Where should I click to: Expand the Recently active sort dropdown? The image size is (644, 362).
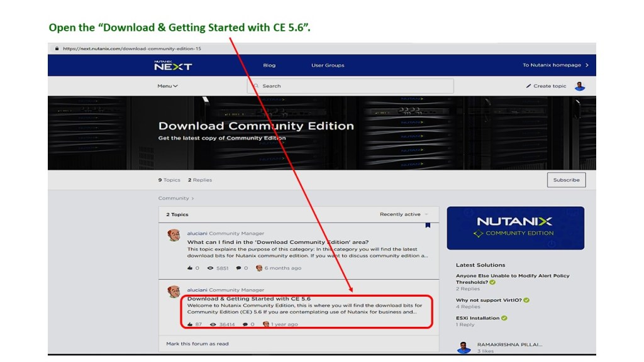(403, 214)
